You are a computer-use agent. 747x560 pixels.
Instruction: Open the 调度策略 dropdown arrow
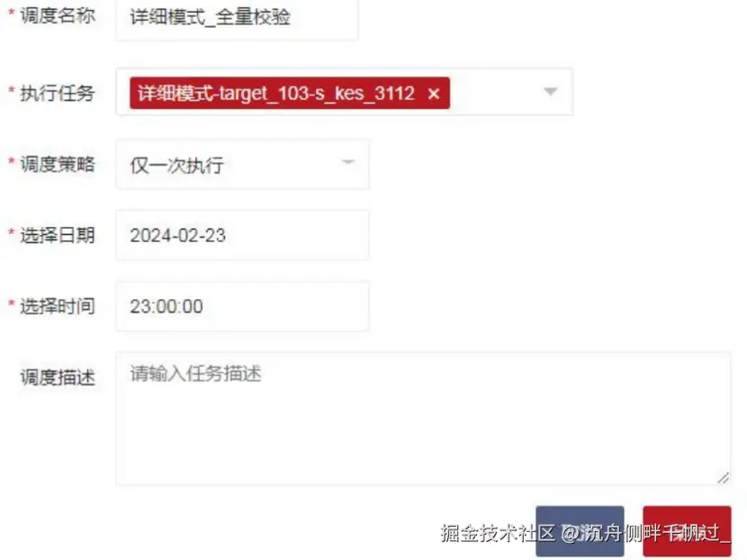pos(348,162)
